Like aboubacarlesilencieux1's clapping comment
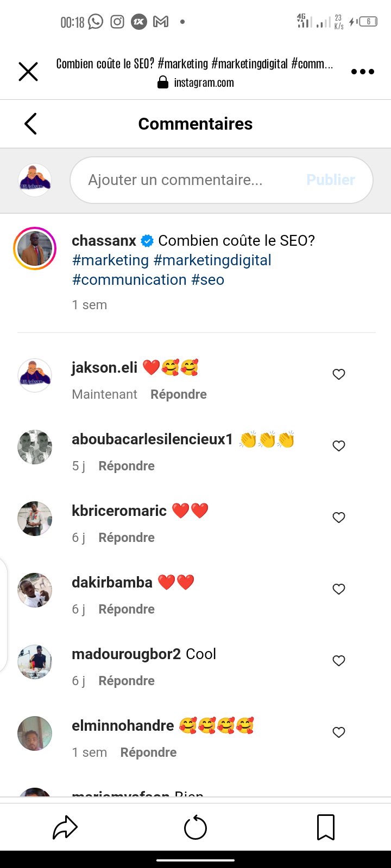Screen dimensions: 391x868 coord(339,446)
